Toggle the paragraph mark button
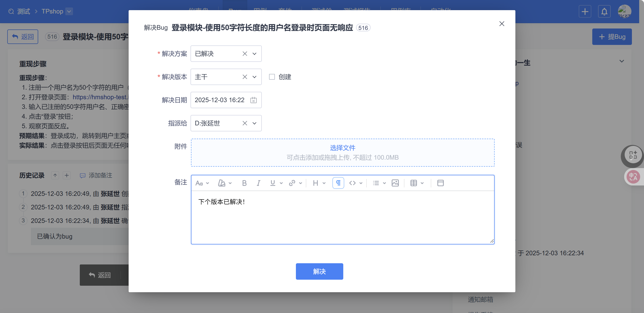The height and width of the screenshot is (313, 644). click(338, 183)
